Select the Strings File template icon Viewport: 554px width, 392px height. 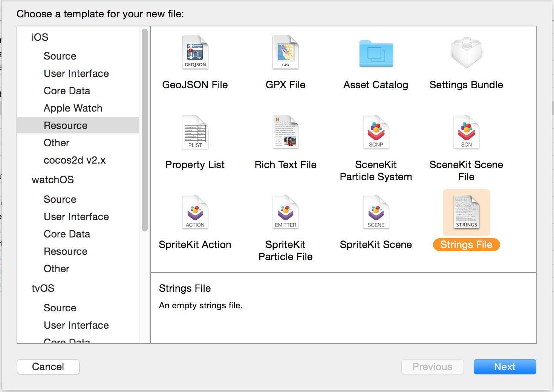(x=467, y=212)
